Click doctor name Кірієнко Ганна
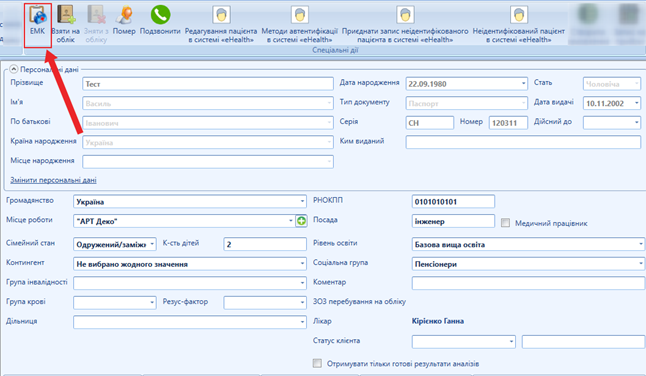The image size is (646, 376). [438, 321]
